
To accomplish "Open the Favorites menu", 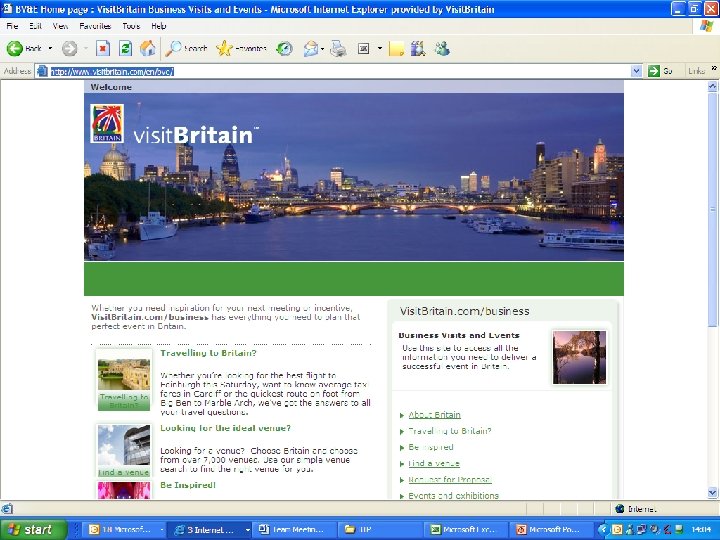I will point(95,26).
